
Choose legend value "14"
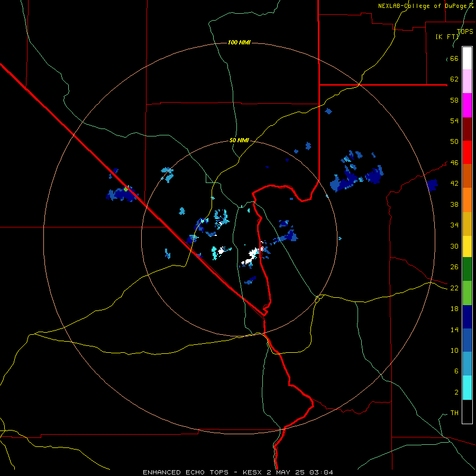click(454, 329)
